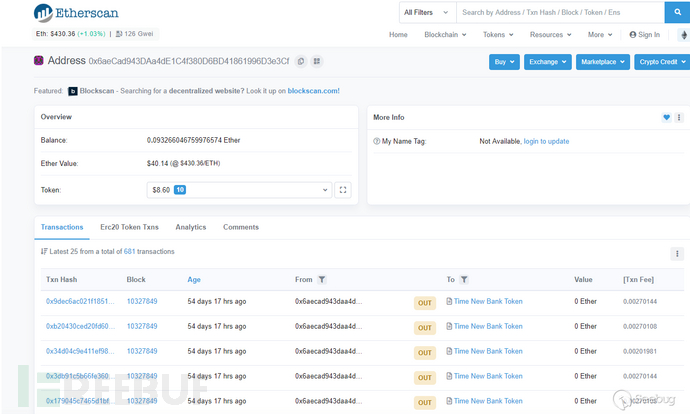The height and width of the screenshot is (414, 690).
Task: Expand the Blockchain menu
Action: [x=445, y=35]
